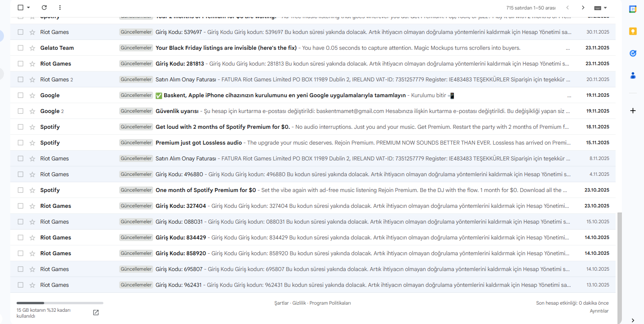Open the three-dot more options menu

[60, 8]
